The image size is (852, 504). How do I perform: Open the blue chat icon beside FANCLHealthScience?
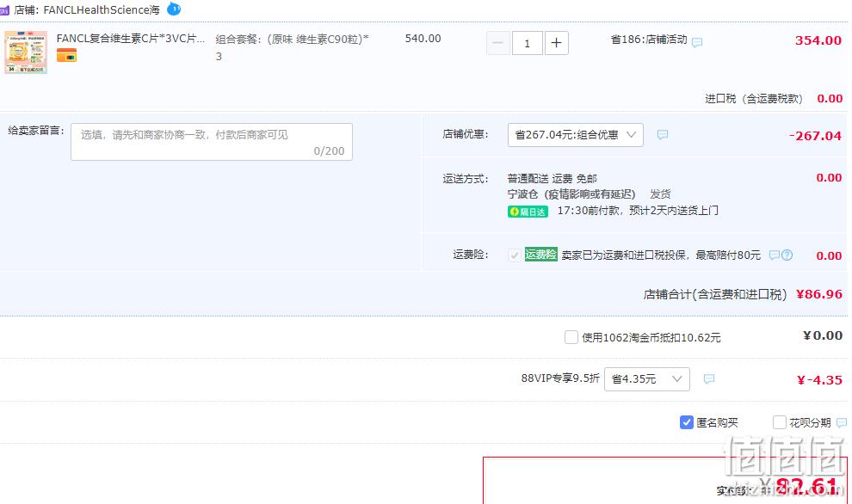[x=174, y=9]
